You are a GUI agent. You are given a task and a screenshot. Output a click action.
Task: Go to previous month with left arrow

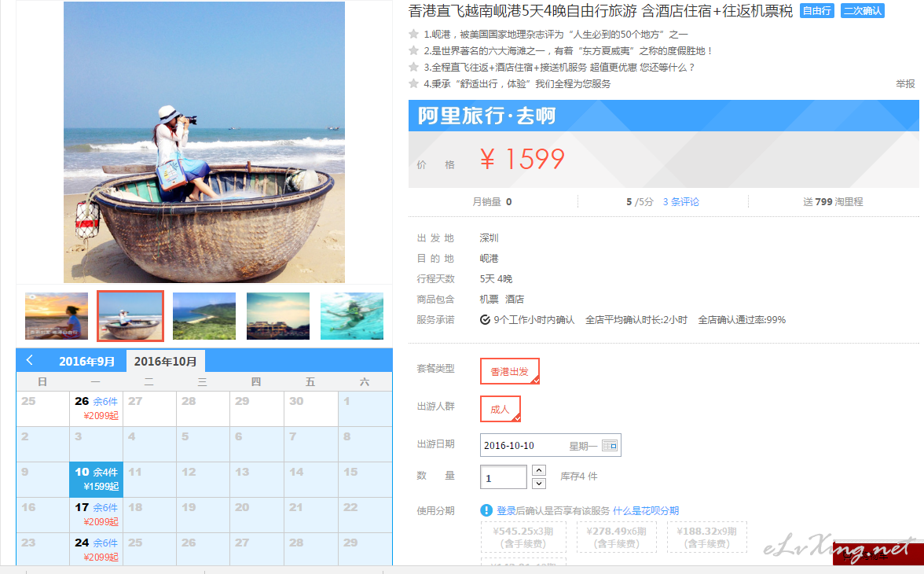tap(30, 360)
